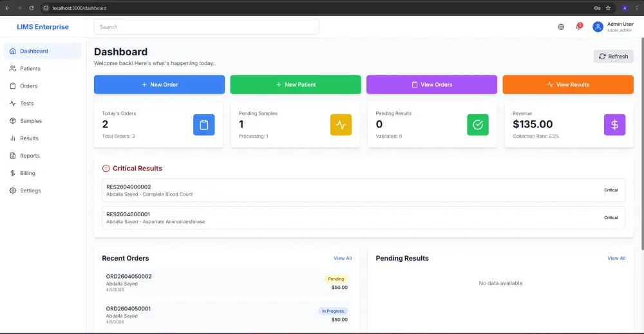This screenshot has width=644, height=334.
Task: Click the green Pending Results checkmark icon
Action: point(478,125)
